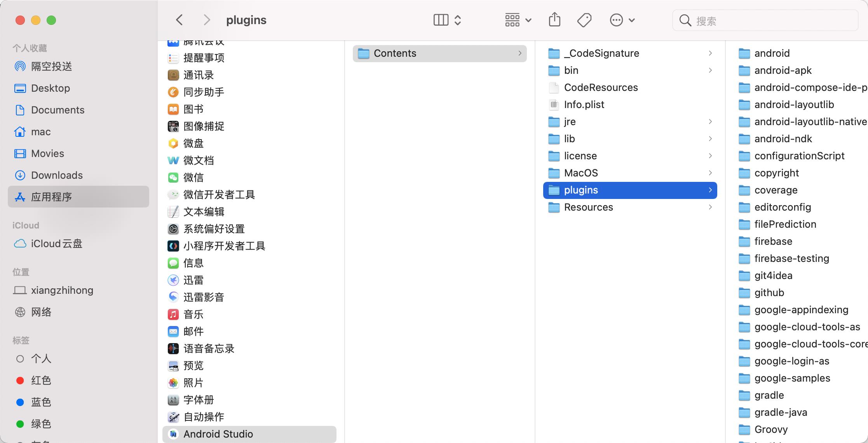
Task: Select xiangzhihong computer location
Action: pyautogui.click(x=78, y=290)
